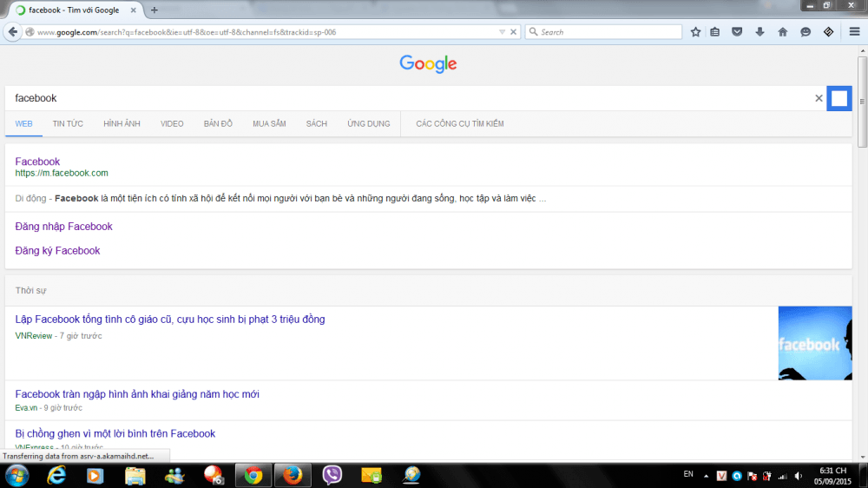The width and height of the screenshot is (868, 488).
Task: Open Viber from the taskbar
Action: point(332,475)
